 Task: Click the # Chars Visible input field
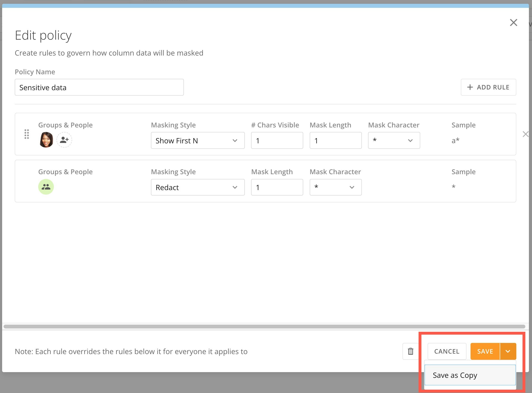(277, 140)
